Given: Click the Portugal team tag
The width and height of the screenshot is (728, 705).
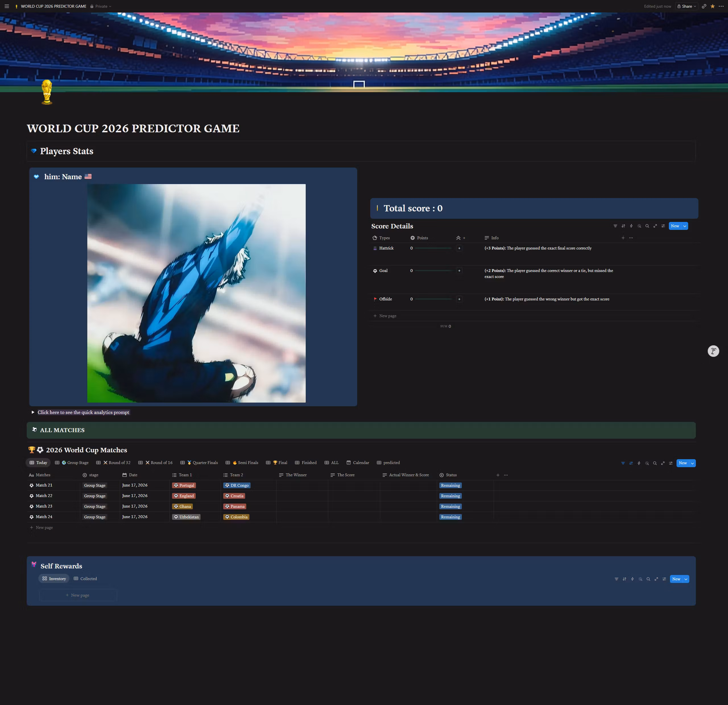Looking at the screenshot, I should click(x=184, y=485).
